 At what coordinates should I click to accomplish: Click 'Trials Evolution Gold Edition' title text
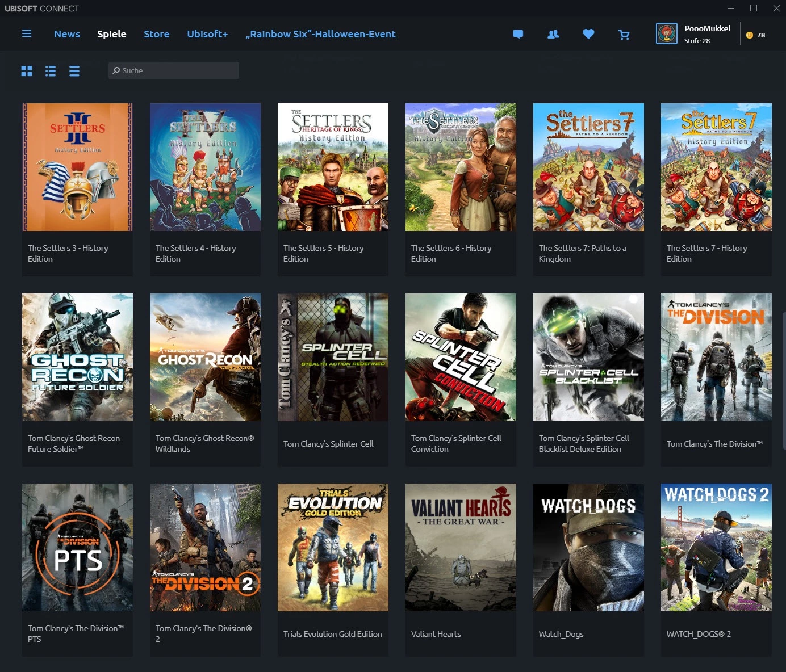click(x=333, y=634)
